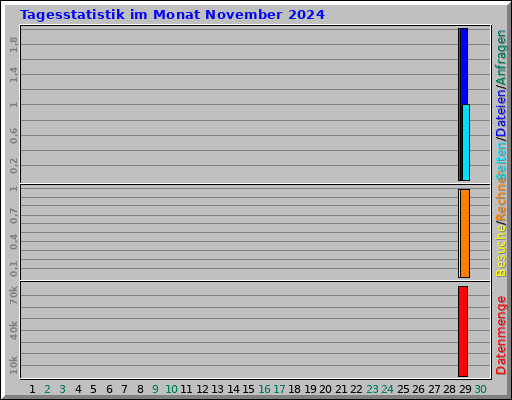Click the orange Rechner bar on day 29
The image size is (512, 400).
(x=465, y=233)
